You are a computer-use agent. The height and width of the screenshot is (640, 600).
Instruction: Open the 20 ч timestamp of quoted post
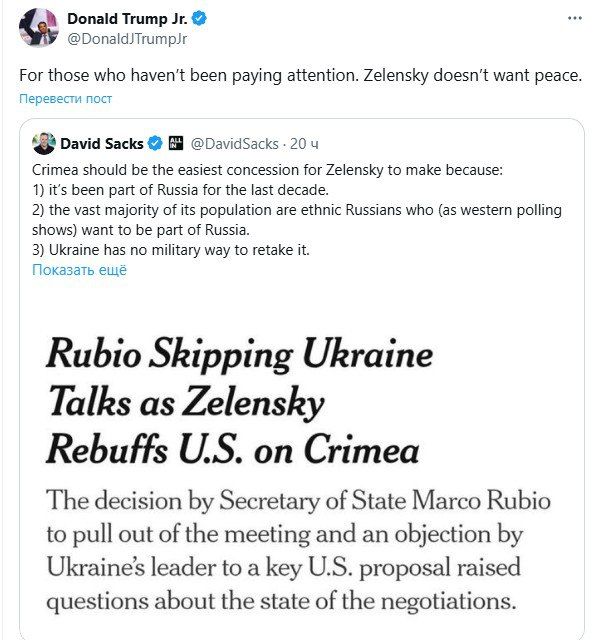coord(304,144)
